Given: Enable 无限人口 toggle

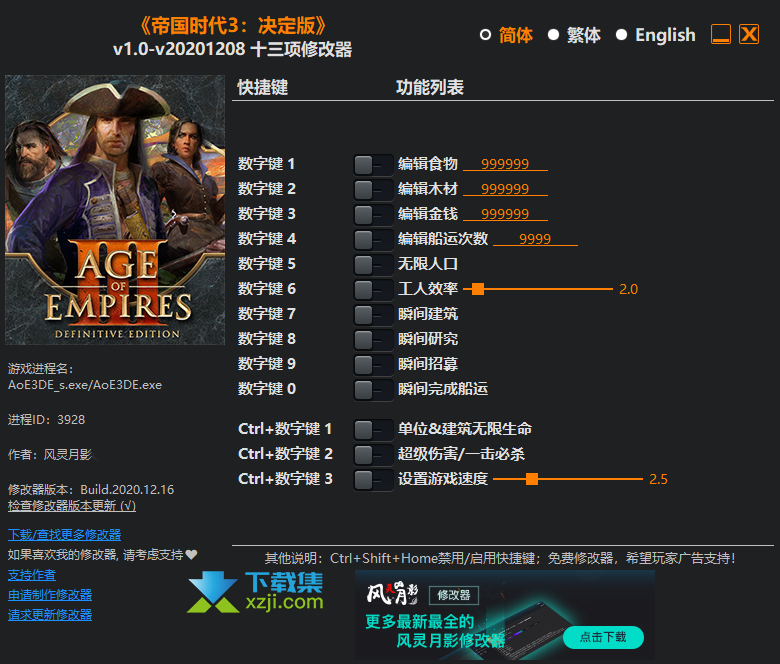Looking at the screenshot, I should (373, 265).
